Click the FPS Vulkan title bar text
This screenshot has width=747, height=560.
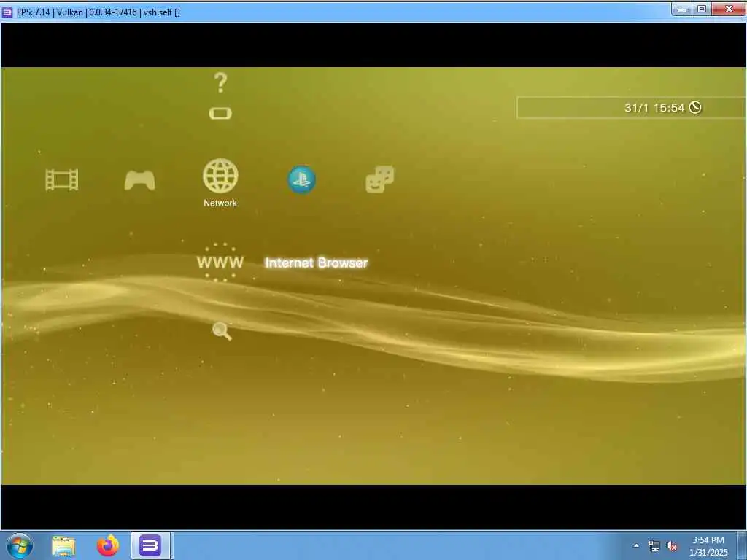click(98, 12)
